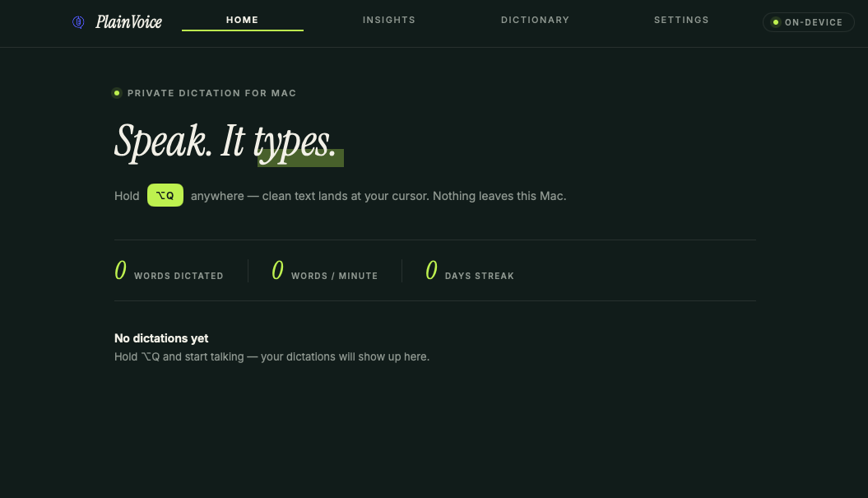The width and height of the screenshot is (868, 498).
Task: Click the Words / Minute stat
Action: 324,271
